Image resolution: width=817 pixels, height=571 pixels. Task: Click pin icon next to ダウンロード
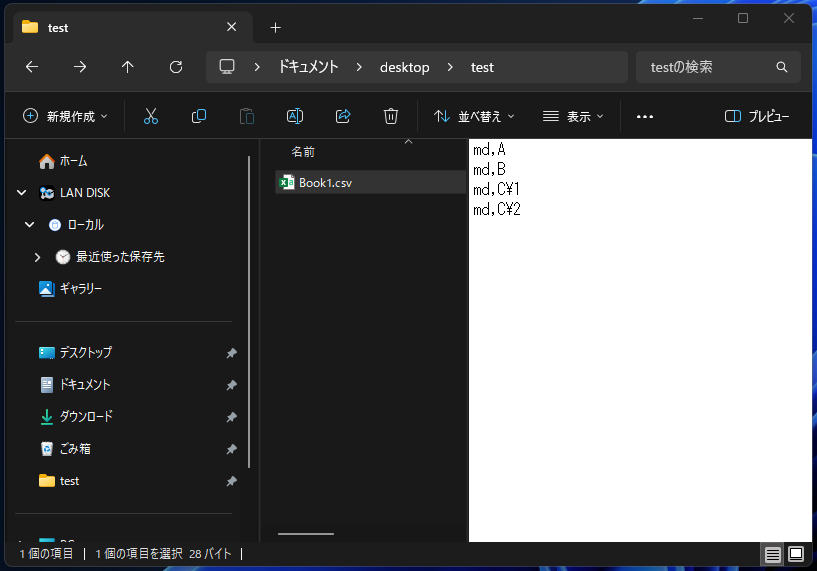[232, 417]
